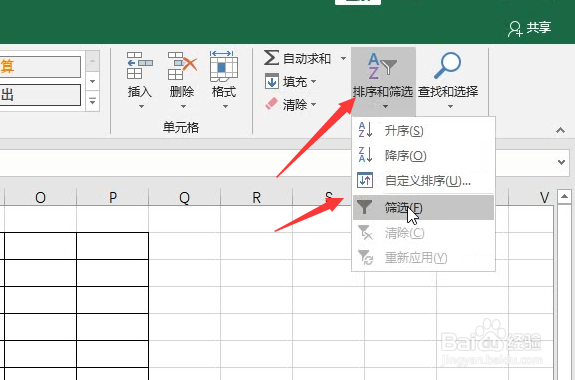Choose Sort Descending (降序) menu item
The image size is (575, 380).
pos(423,156)
